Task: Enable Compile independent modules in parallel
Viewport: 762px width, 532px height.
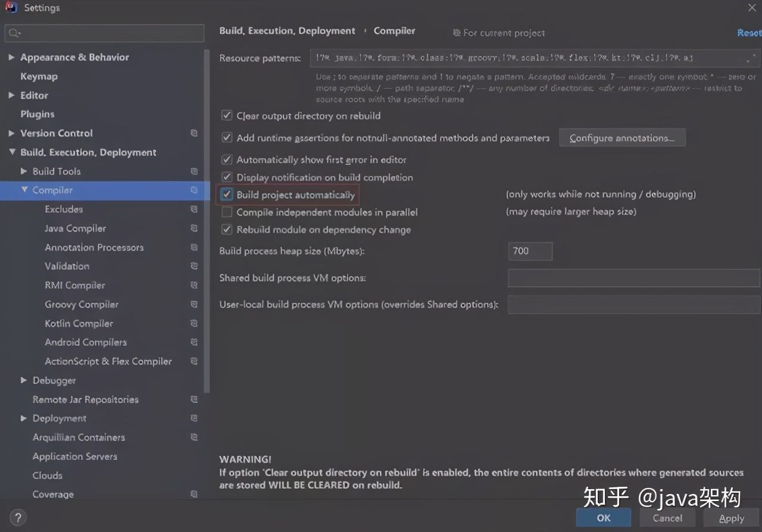Action: (227, 212)
